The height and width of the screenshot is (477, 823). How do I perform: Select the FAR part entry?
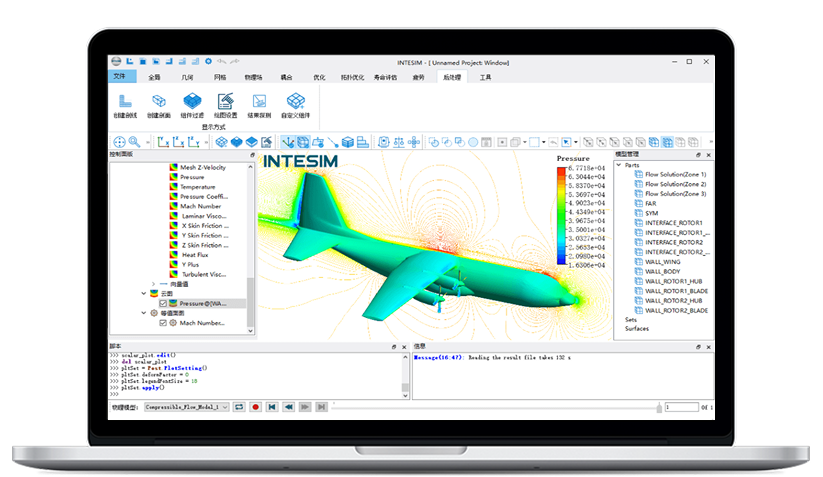pyautogui.click(x=651, y=204)
